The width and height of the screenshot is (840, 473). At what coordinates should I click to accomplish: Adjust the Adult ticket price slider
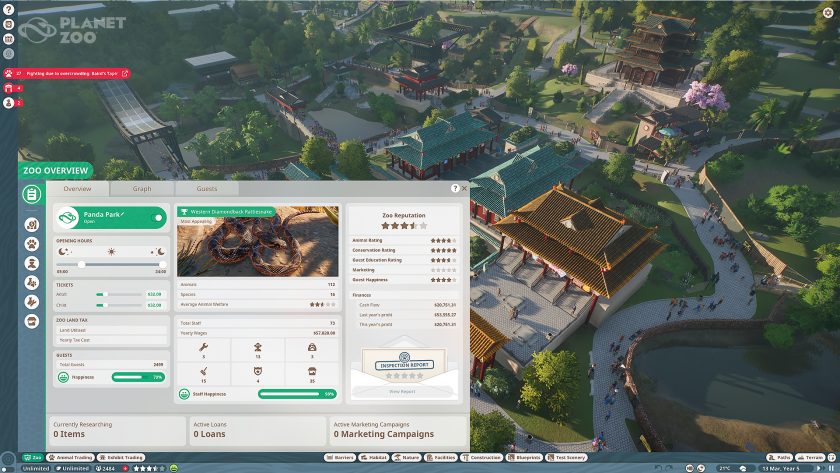tap(119, 295)
